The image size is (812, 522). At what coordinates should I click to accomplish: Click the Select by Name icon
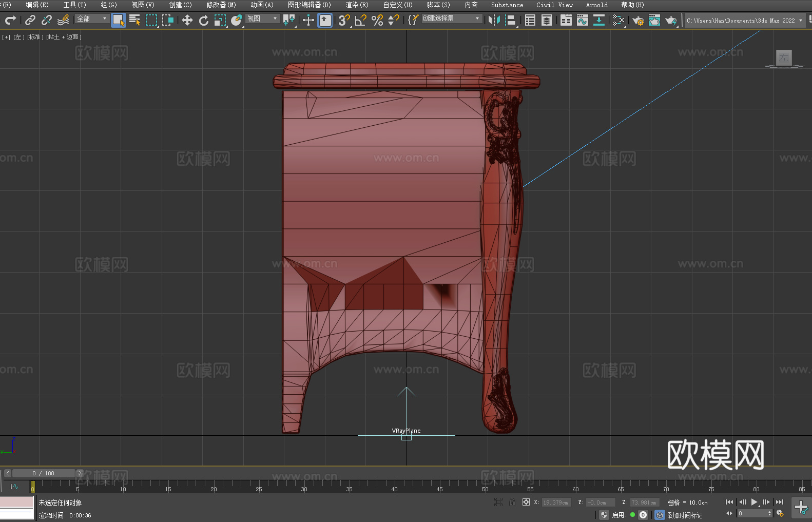click(x=135, y=21)
